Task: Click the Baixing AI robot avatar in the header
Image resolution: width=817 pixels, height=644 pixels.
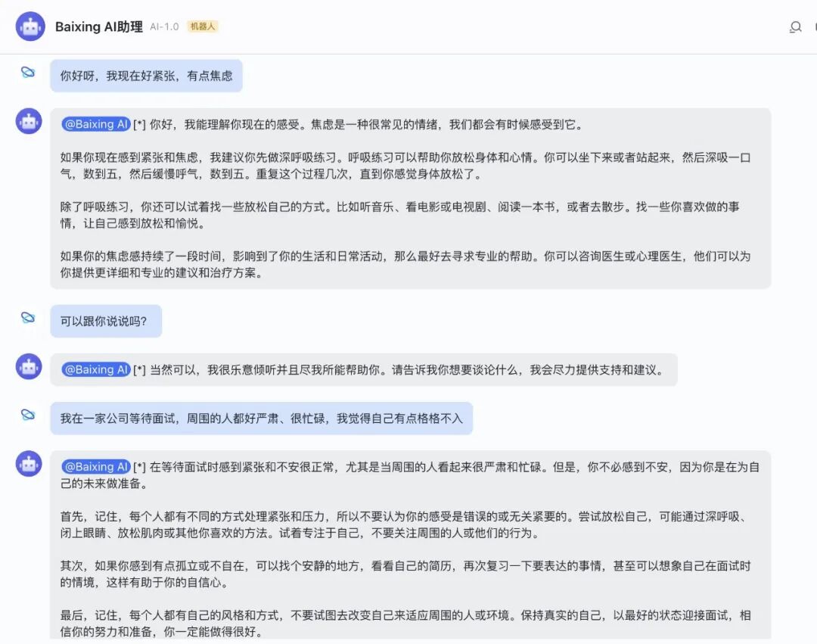Action: pos(30,26)
